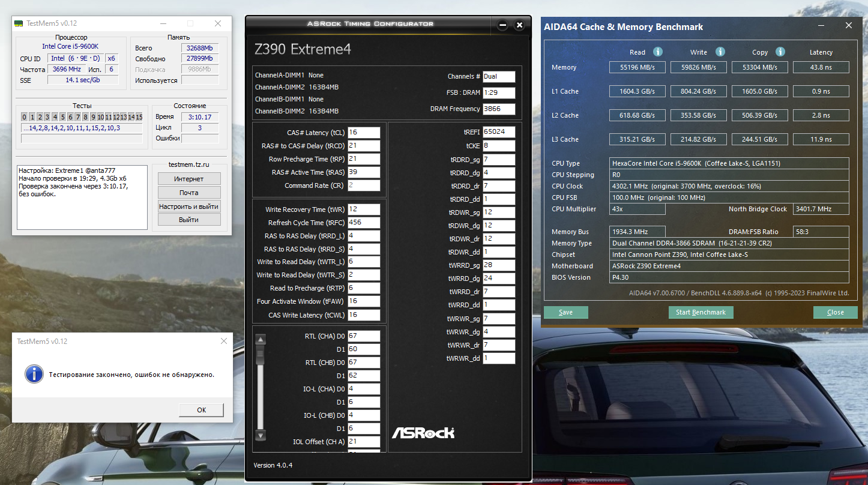The height and width of the screenshot is (485, 868).
Task: Click Save in AIDA64 benchmark window
Action: [565, 312]
